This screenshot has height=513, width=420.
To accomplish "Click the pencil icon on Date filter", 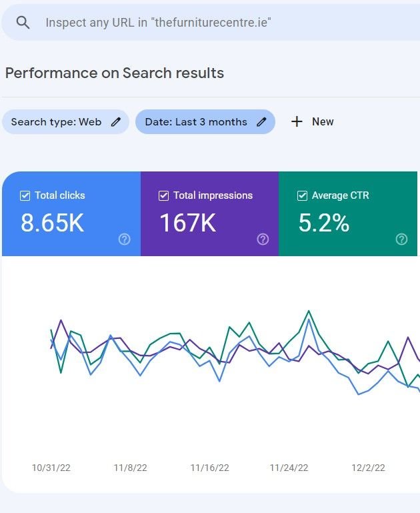I will 261,122.
